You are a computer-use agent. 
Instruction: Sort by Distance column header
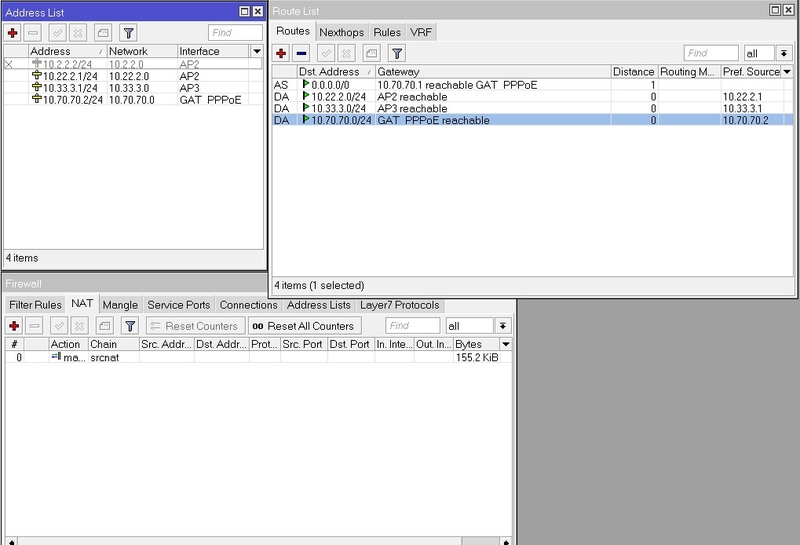pyautogui.click(x=634, y=71)
